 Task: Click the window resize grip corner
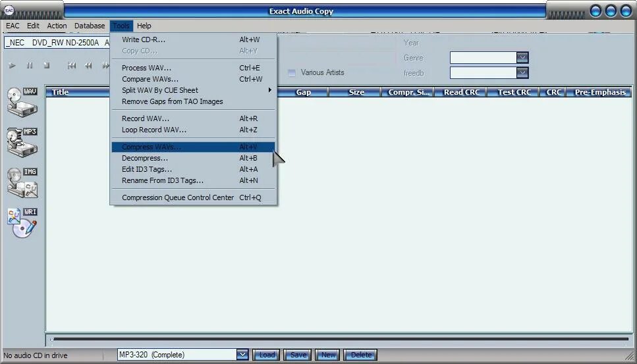coord(630,356)
